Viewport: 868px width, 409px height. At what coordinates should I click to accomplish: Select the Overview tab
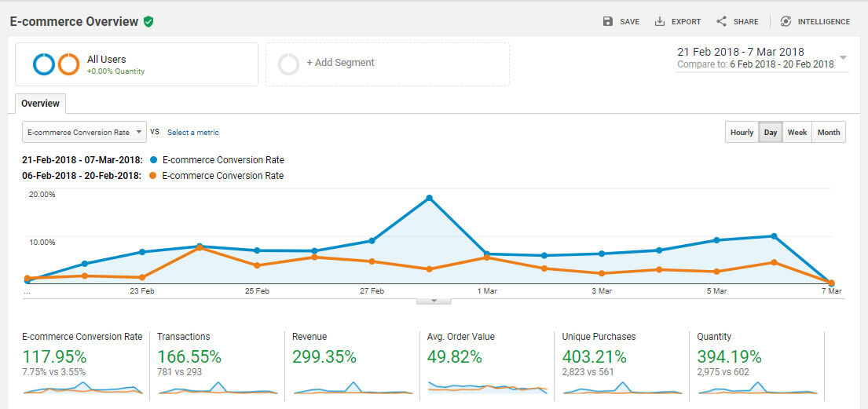click(x=40, y=104)
